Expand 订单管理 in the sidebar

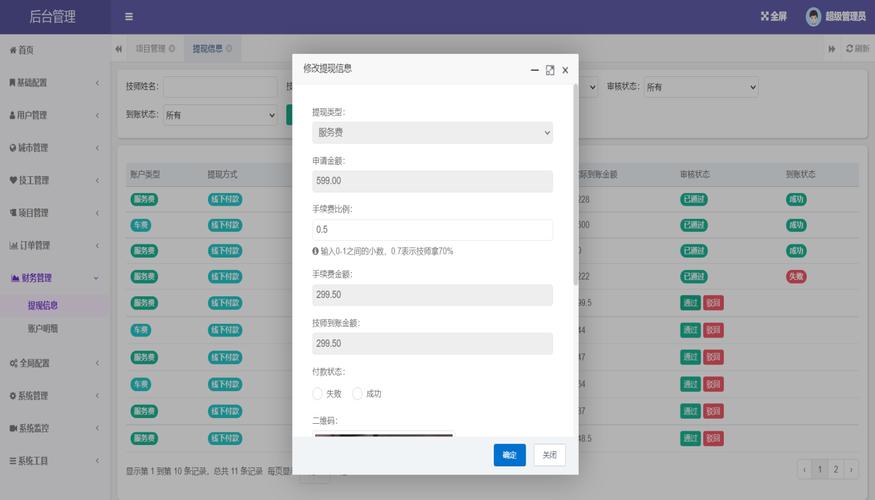pos(55,246)
